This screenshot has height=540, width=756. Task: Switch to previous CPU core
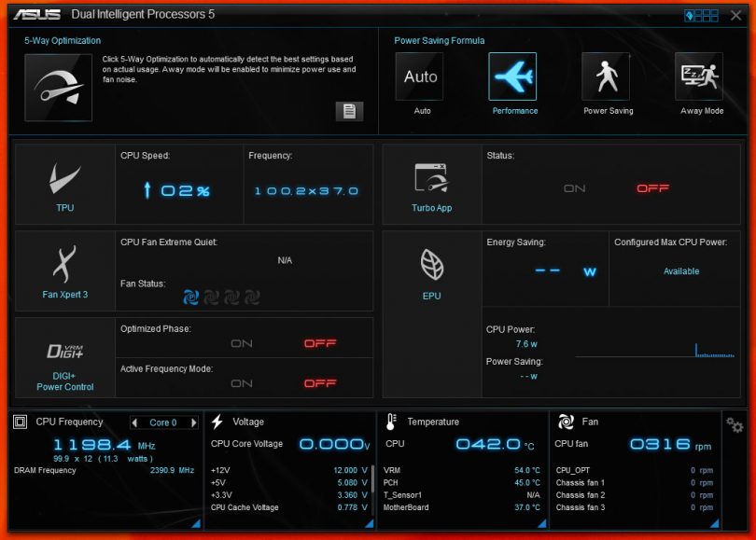click(x=135, y=422)
